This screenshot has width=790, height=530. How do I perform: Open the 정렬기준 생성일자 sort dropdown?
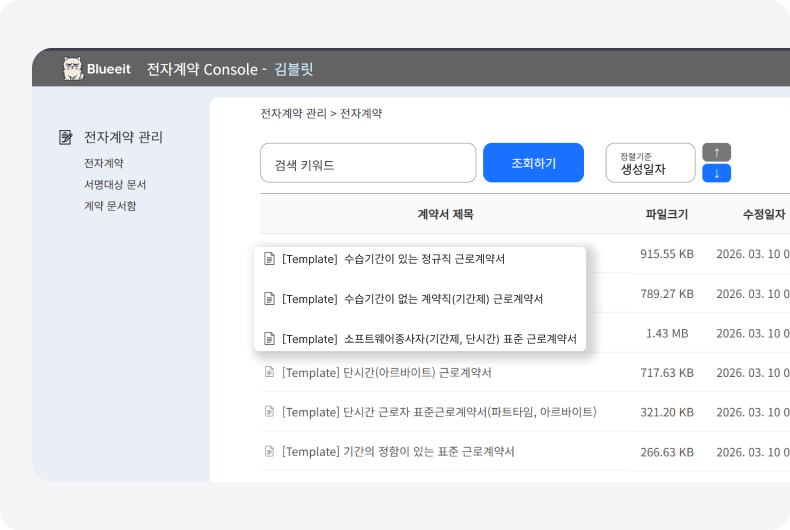coord(650,163)
